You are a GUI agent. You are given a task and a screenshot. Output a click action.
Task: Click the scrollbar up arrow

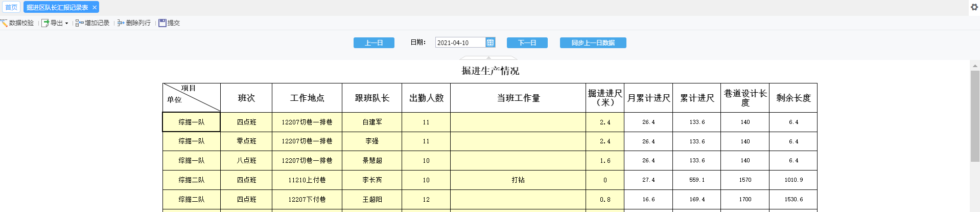tap(975, 66)
